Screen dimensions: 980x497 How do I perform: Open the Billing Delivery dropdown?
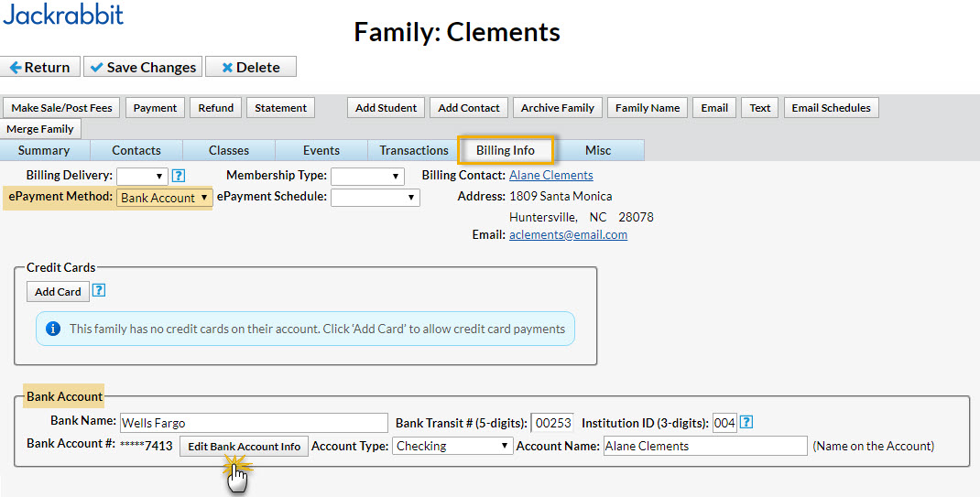142,176
